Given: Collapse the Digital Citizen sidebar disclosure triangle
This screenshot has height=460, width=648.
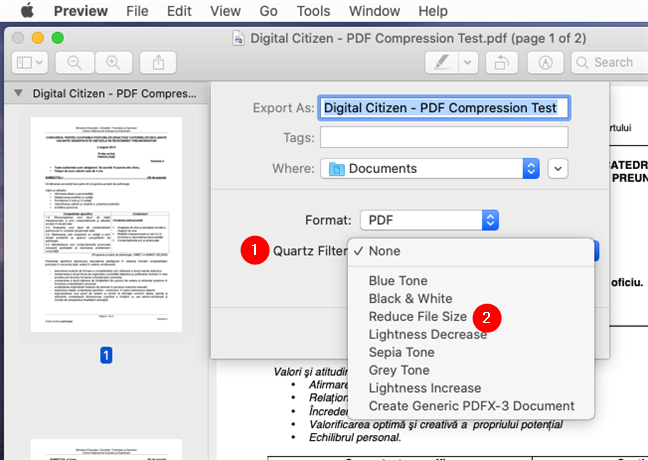Looking at the screenshot, I should click(x=19, y=95).
